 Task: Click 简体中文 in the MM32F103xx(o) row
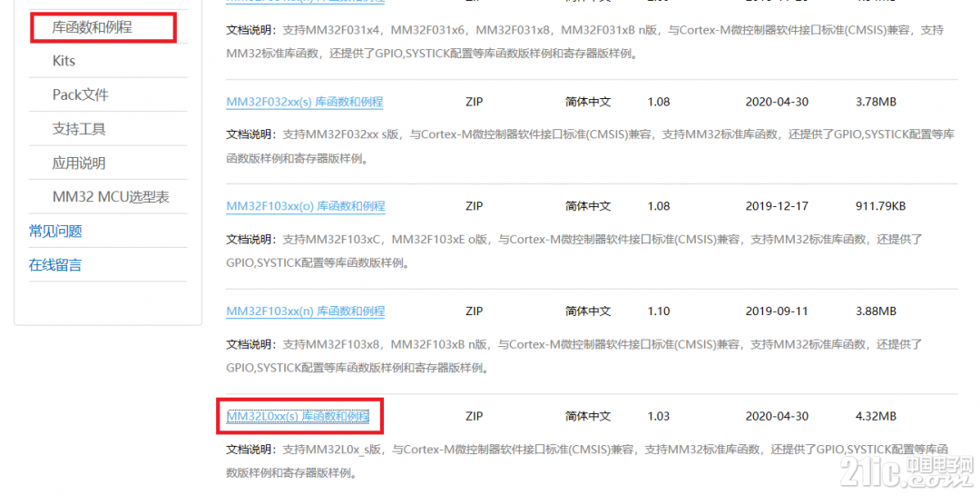tap(588, 206)
